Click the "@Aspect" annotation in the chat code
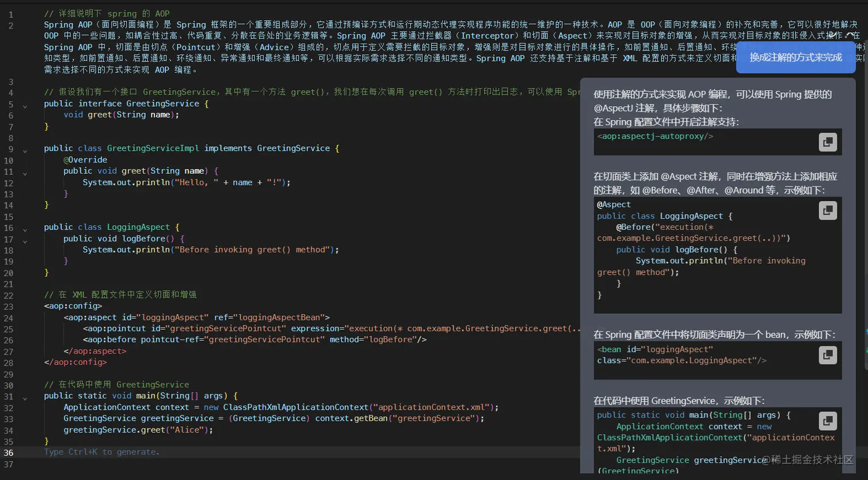The height and width of the screenshot is (480, 868). tap(614, 204)
